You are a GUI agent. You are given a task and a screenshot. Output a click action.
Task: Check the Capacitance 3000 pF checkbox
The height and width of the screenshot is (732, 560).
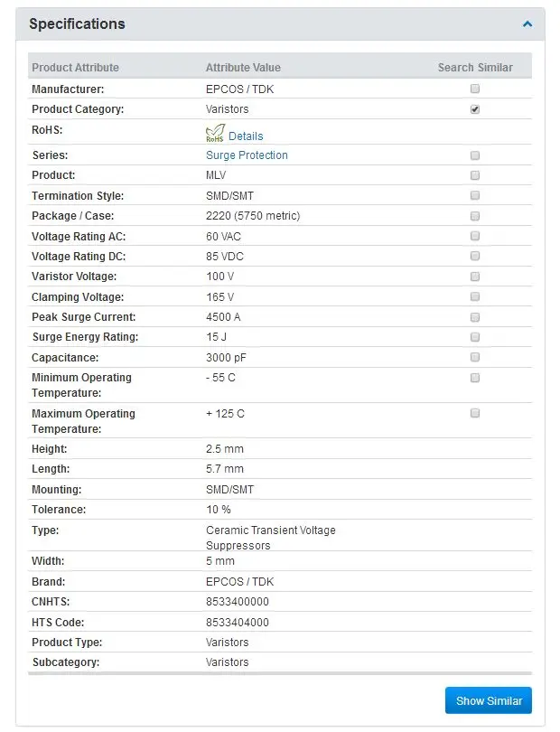pos(475,358)
